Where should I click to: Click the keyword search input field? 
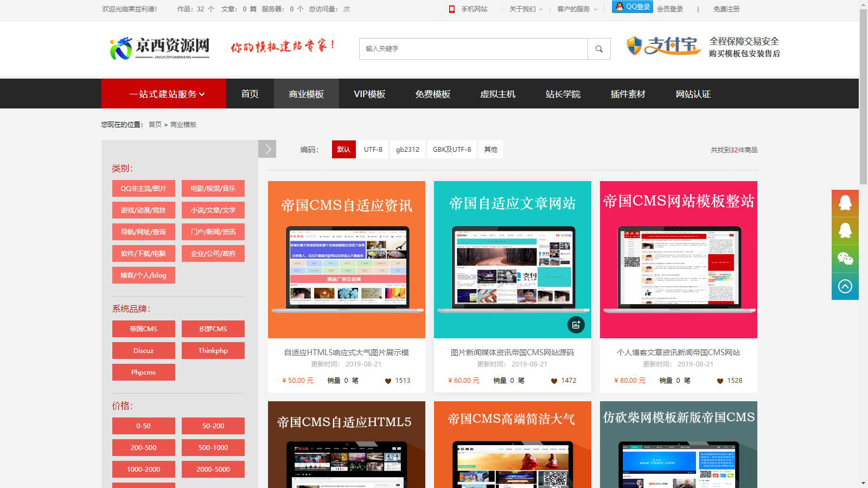474,49
